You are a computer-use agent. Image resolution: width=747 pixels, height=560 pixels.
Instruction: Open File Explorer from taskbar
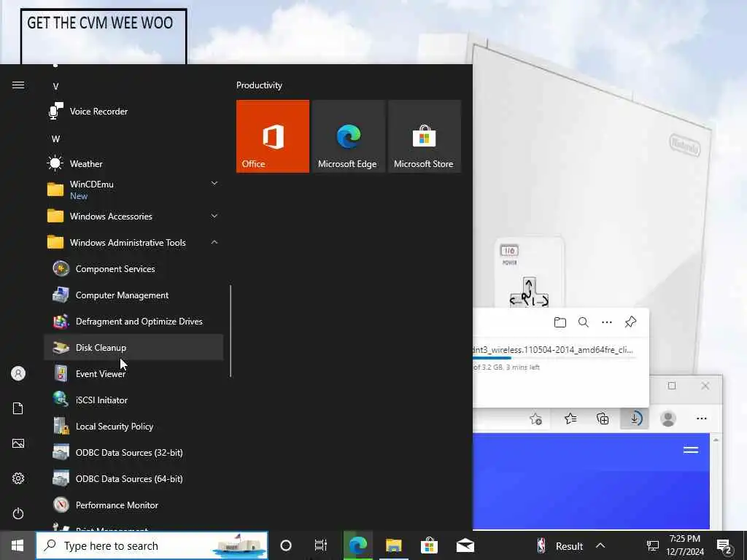click(394, 545)
